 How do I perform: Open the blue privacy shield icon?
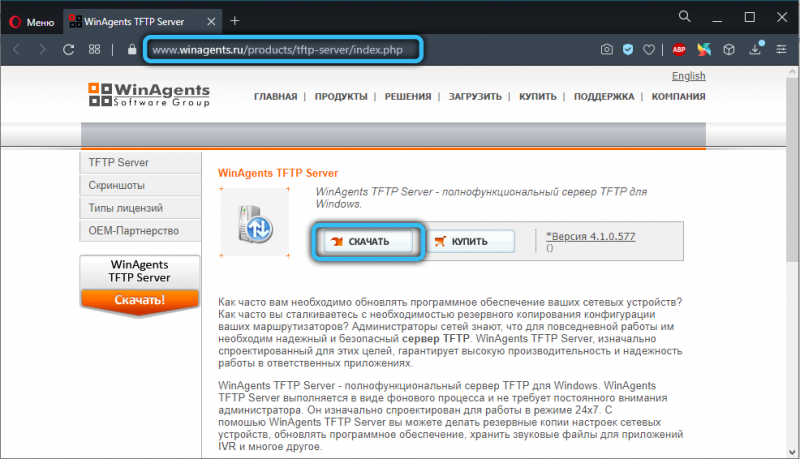tap(628, 49)
